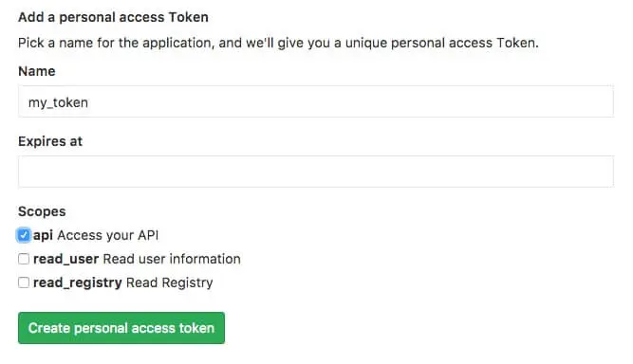Click the bold read_registry label
The height and width of the screenshot is (364, 633).
point(78,282)
